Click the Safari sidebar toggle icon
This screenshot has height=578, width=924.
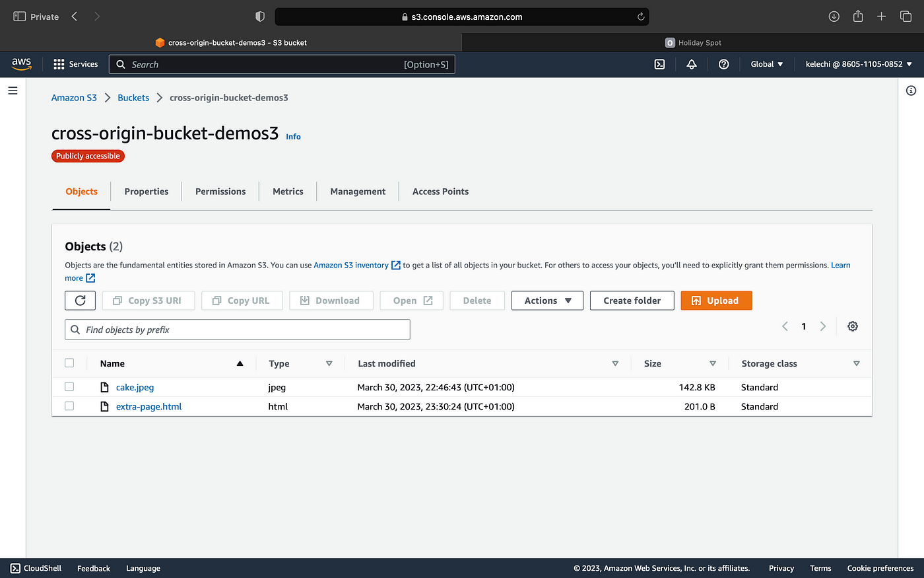(20, 17)
